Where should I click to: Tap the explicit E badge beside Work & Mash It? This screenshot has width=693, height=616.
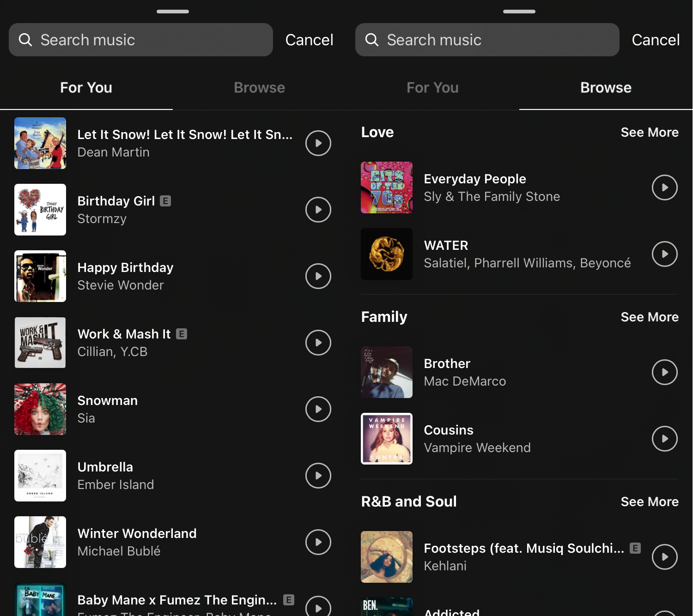(182, 334)
